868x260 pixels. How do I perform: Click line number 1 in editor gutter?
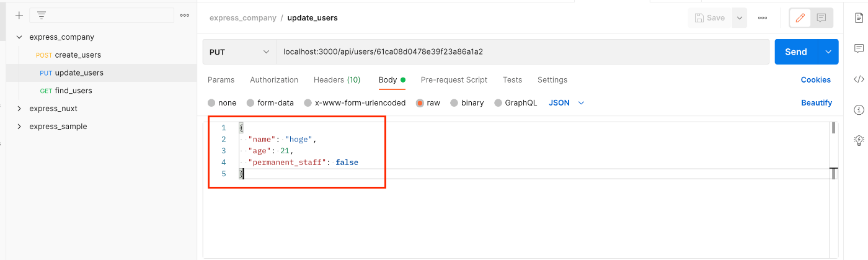click(224, 127)
